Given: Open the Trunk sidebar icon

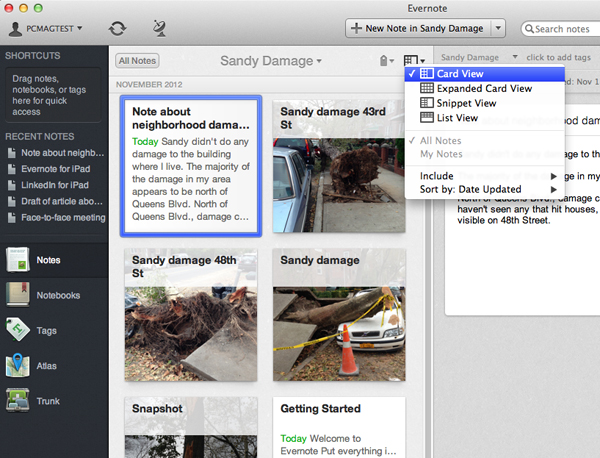Looking at the screenshot, I should click(x=18, y=400).
